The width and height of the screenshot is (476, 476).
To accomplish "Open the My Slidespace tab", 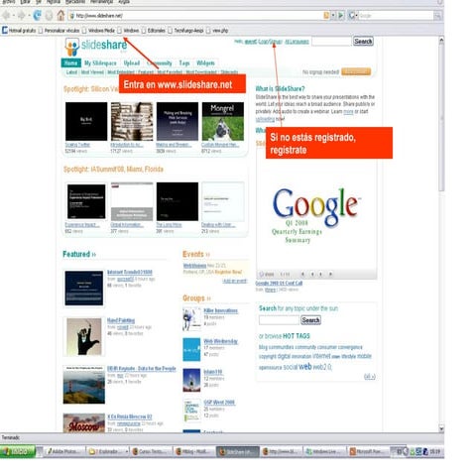I will (100, 62).
